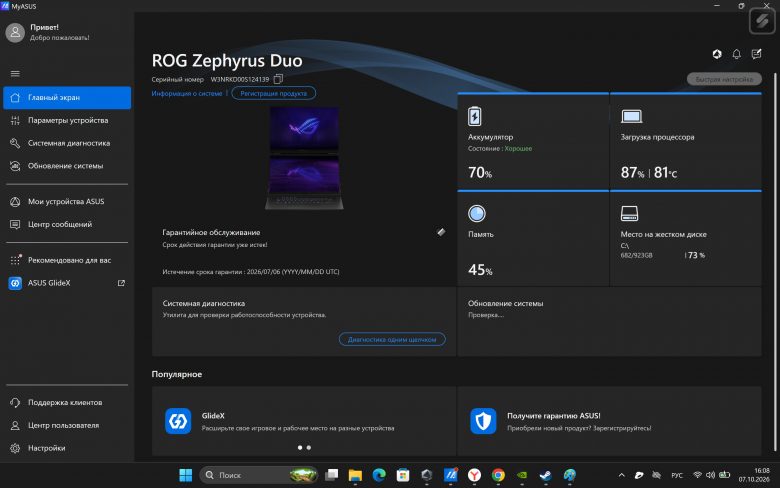Open Мои устройства ASUS
Viewport: 780px width, 488px height.
tap(67, 202)
